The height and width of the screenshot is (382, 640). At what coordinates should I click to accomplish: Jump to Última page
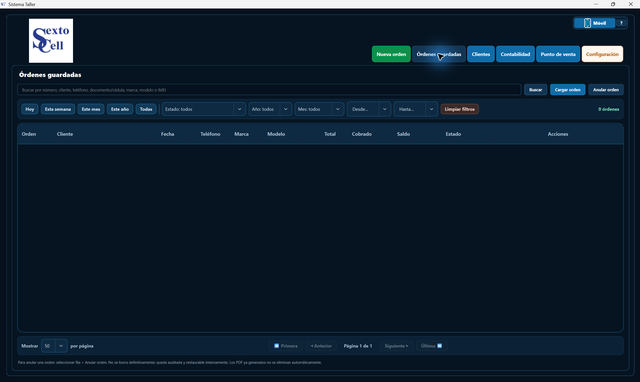(x=431, y=346)
